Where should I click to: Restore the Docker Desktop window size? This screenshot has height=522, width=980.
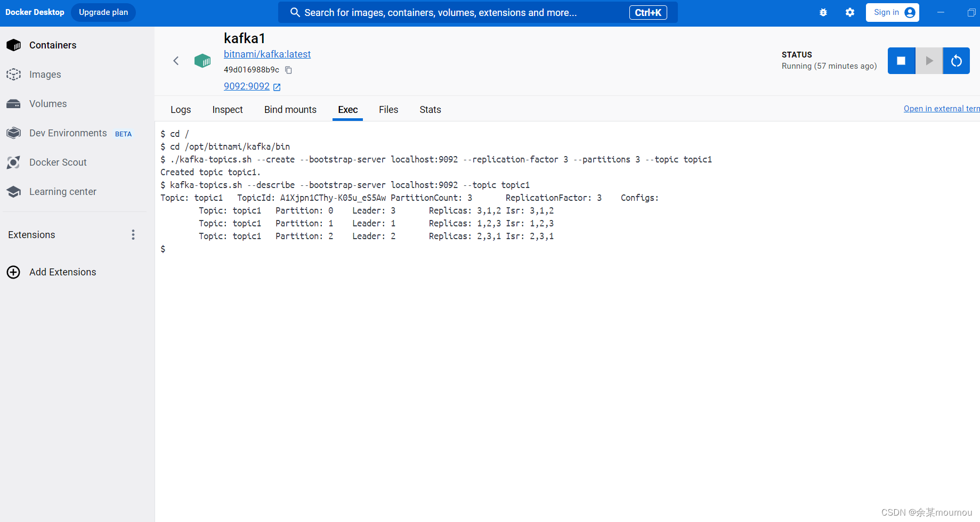point(971,12)
